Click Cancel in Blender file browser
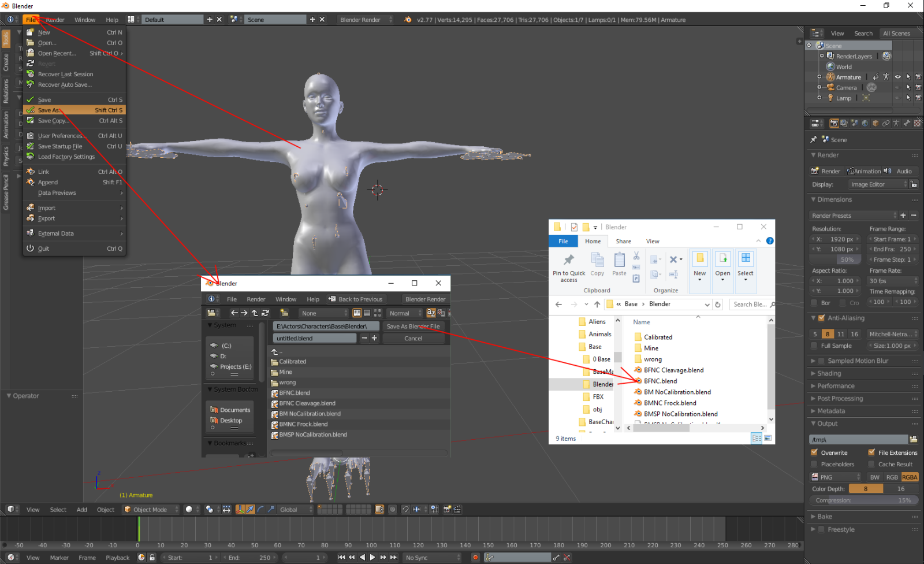Image resolution: width=924 pixels, height=564 pixels. [x=413, y=338]
